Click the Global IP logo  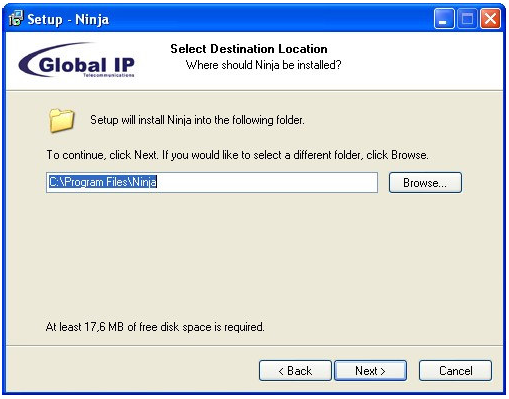pos(77,60)
